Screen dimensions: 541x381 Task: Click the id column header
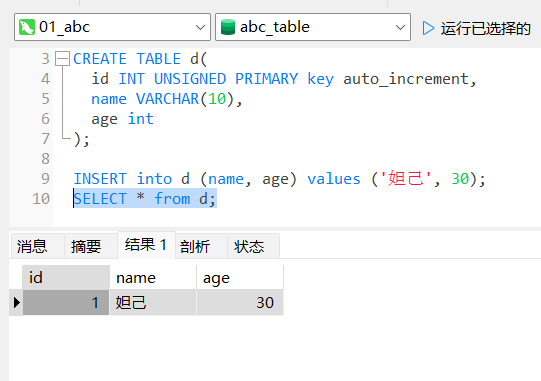66,277
